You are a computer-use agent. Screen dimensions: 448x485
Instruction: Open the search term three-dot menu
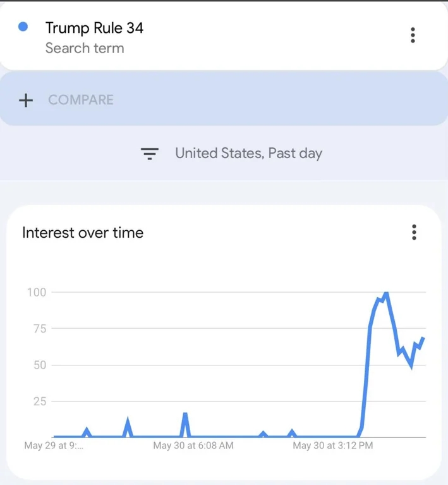coord(413,35)
